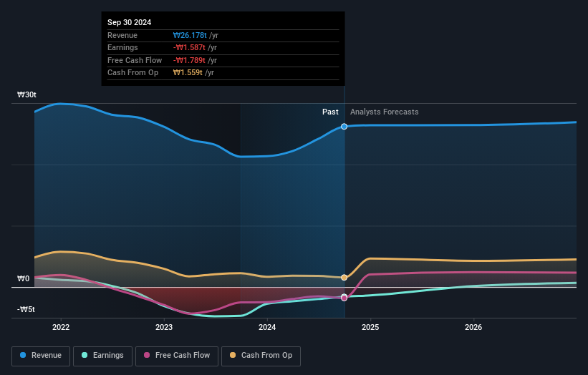
Task: Select the Free Cash Flow data point marker
Action: [344, 298]
